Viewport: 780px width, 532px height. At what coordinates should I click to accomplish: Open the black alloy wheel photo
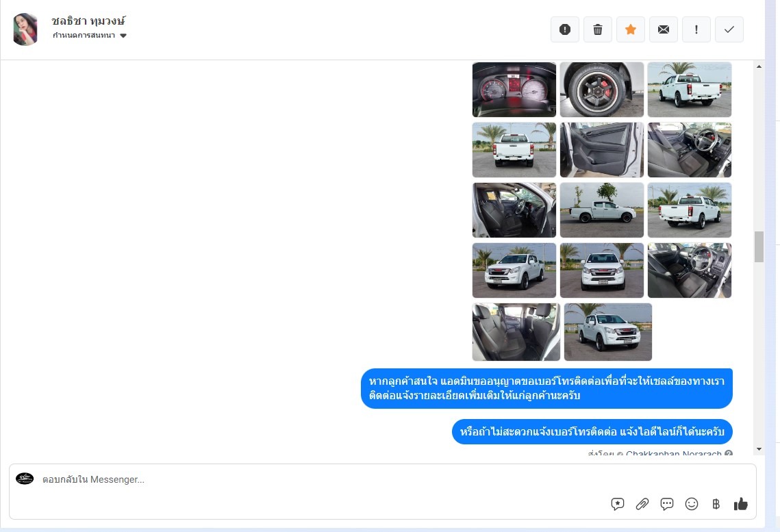601,90
